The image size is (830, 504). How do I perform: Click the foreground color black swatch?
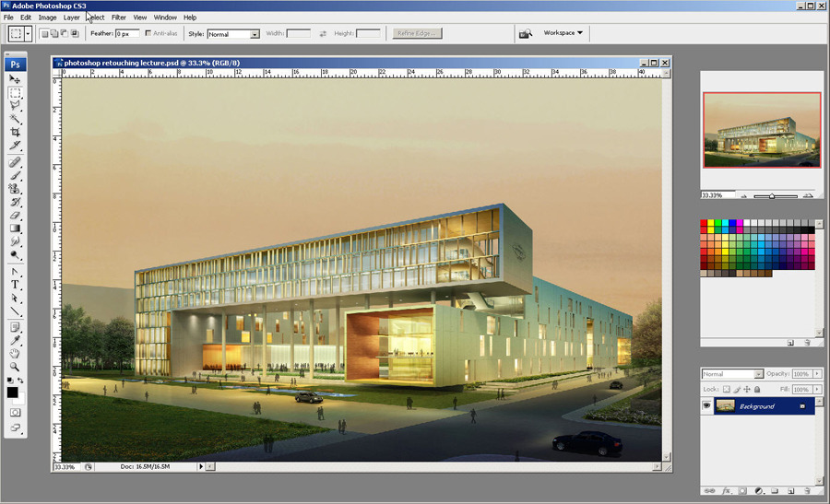pos(13,393)
